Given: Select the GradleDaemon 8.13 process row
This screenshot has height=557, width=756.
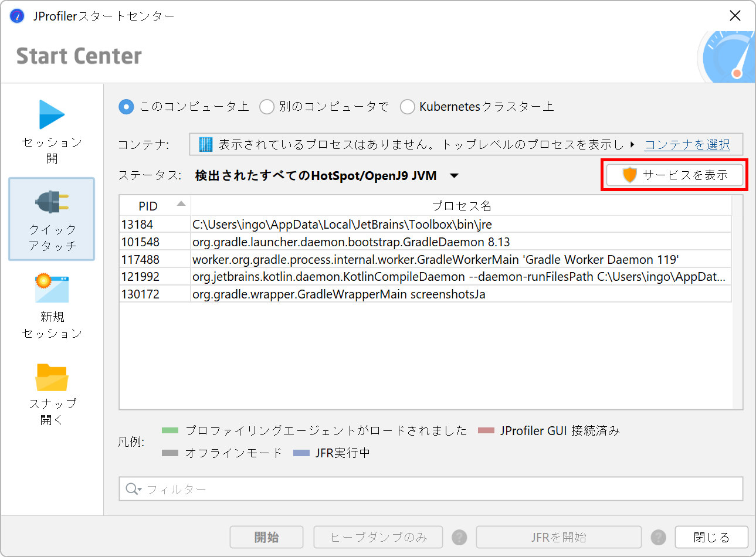Looking at the screenshot, I should pyautogui.click(x=425, y=242).
